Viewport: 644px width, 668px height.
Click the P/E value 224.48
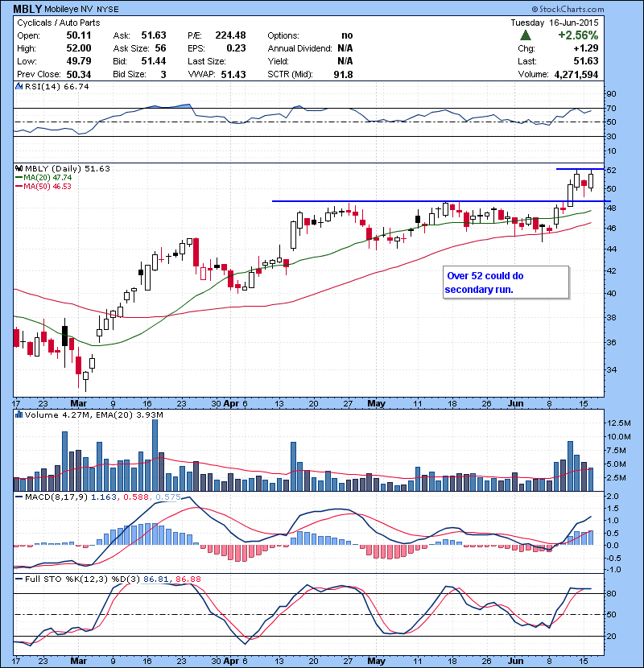click(230, 35)
